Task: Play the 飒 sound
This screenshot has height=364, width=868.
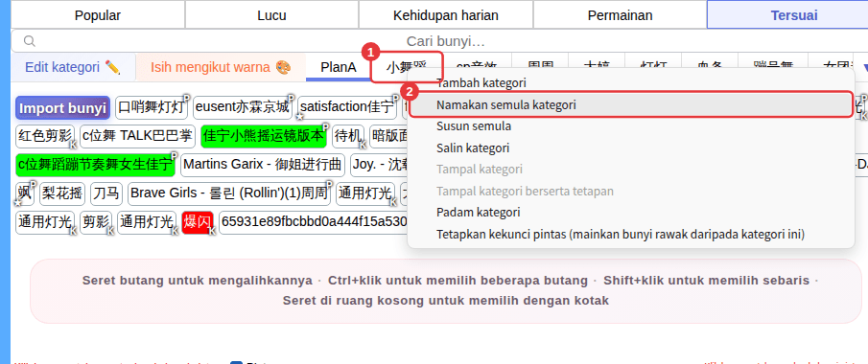Action: [25, 193]
